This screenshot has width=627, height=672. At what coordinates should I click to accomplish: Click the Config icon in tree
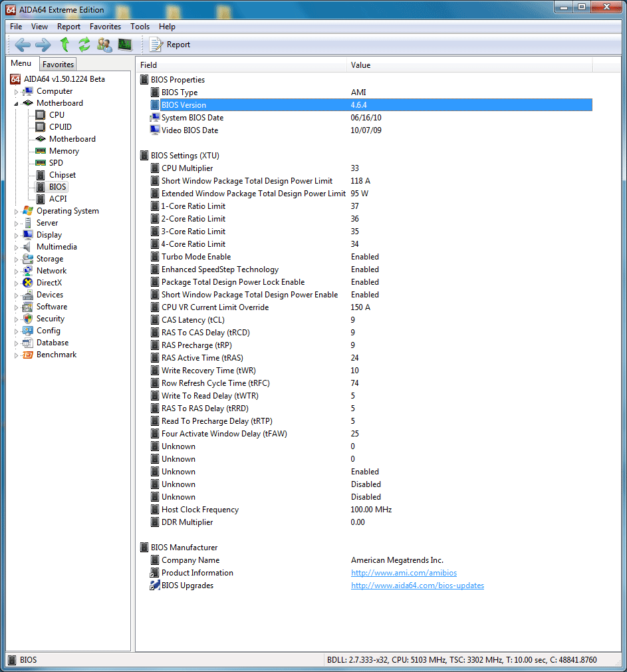[x=28, y=331]
